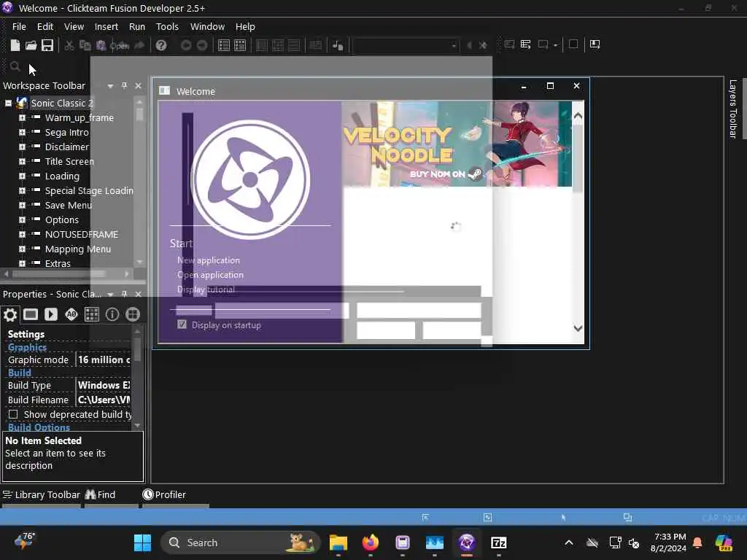Open the Events grid tab in Properties
Viewport: 747px width, 560px height.
[x=92, y=314]
